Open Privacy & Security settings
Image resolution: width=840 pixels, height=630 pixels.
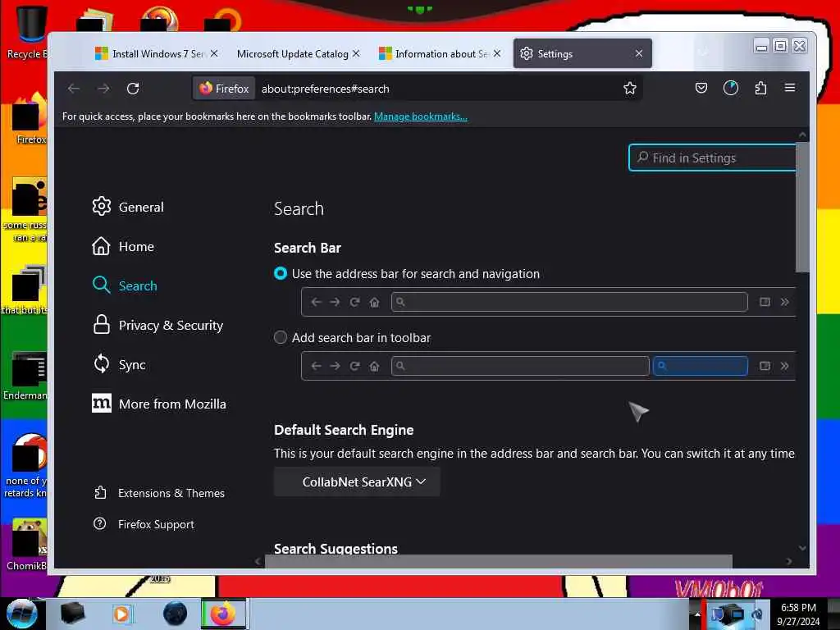click(x=157, y=325)
